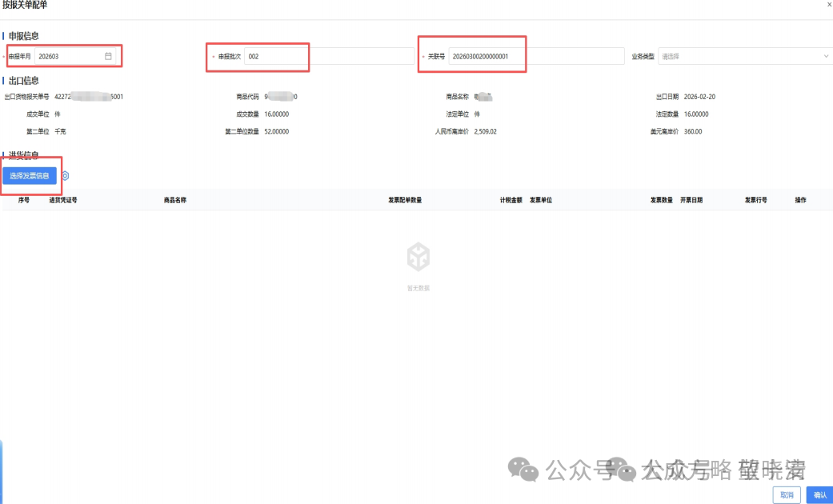Click the 按报关单配单 dialog title
833x504 pixels.
coord(25,5)
